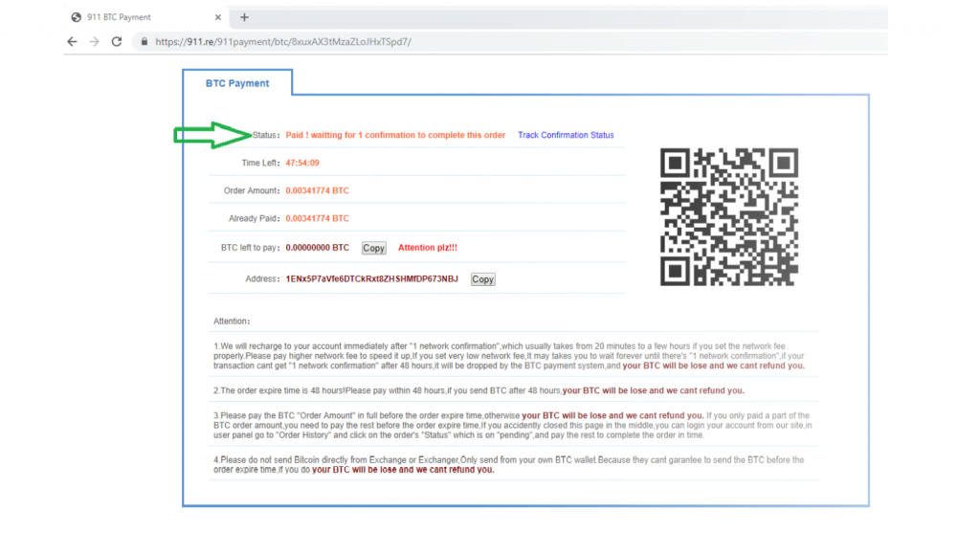
Task: Click note 2 about order expire time
Action: click(479, 390)
